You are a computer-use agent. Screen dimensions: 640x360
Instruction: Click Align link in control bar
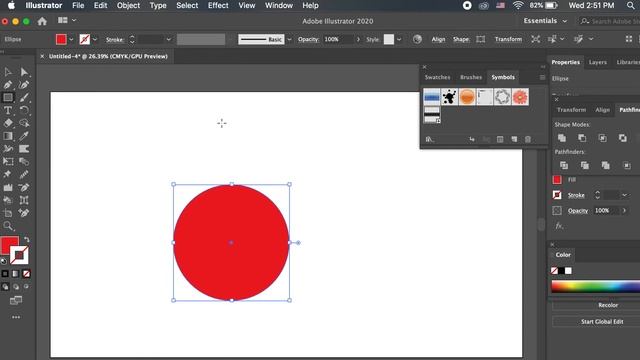click(438, 39)
